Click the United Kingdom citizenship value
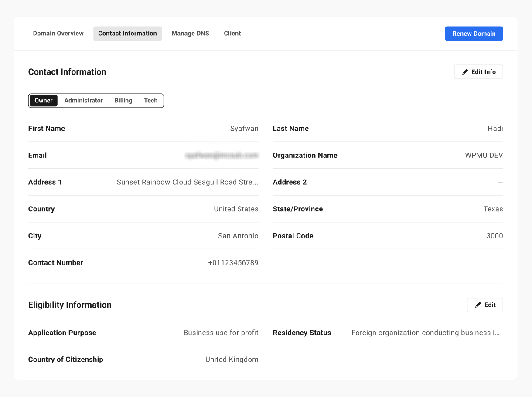The height and width of the screenshot is (397, 532). tap(232, 360)
